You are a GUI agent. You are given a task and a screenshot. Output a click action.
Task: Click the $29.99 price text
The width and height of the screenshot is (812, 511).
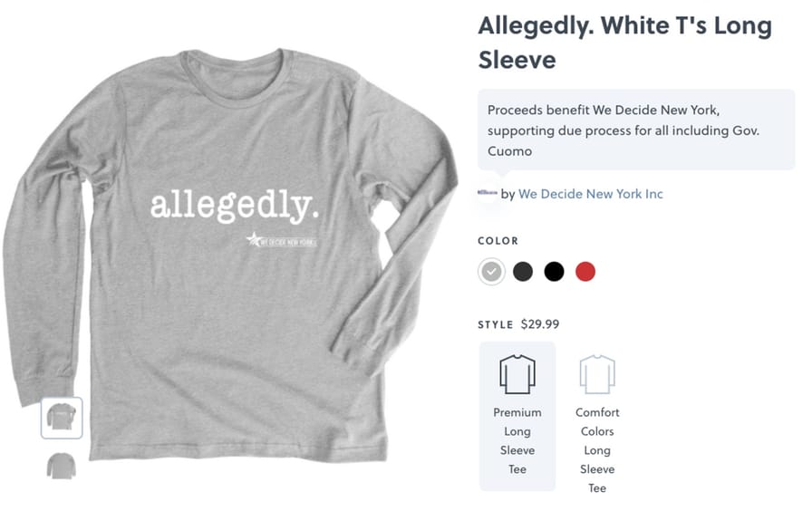(539, 324)
